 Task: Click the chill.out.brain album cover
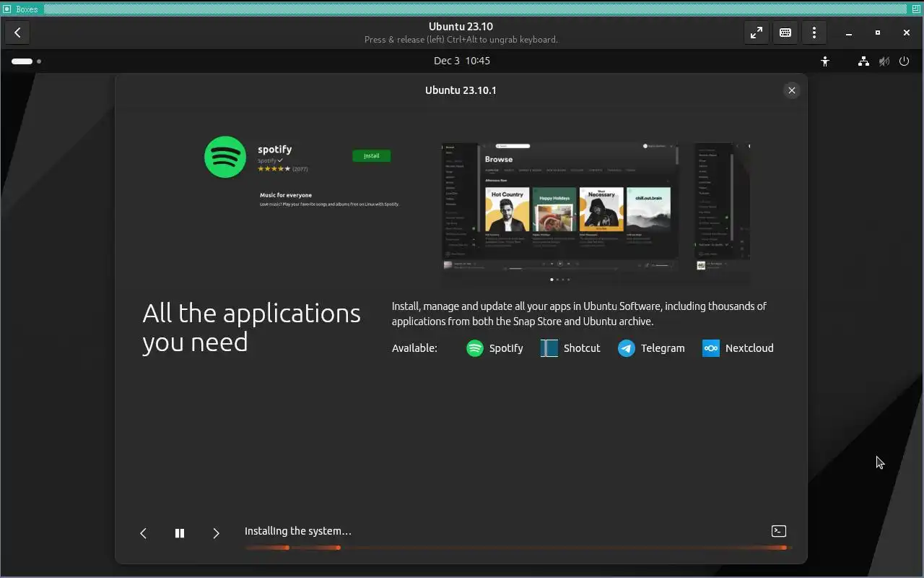(x=648, y=209)
